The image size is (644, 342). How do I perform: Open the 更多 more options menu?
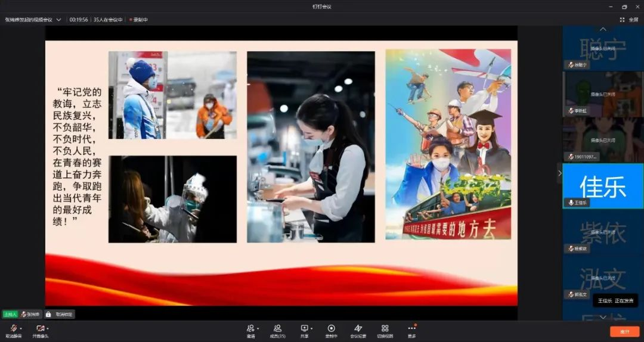click(x=411, y=329)
